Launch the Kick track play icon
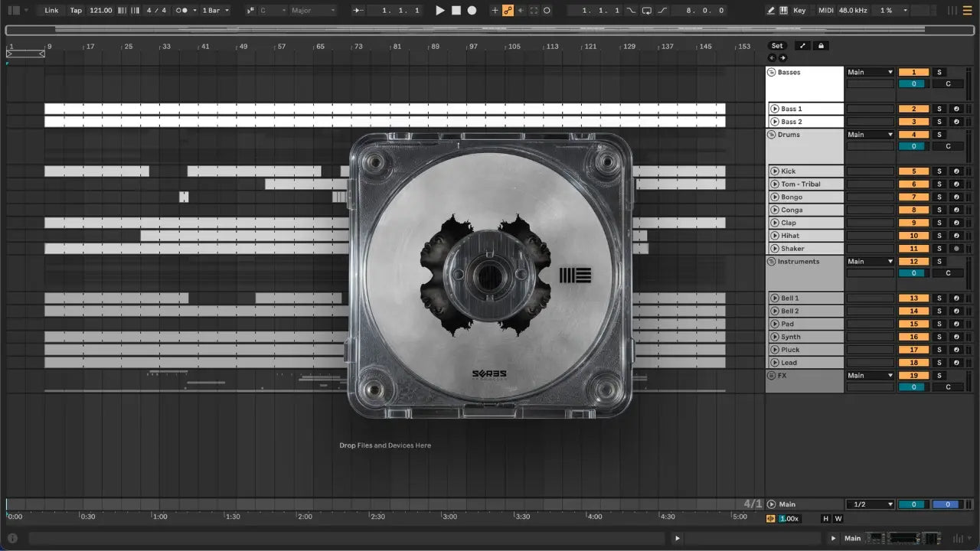This screenshot has width=980, height=551. point(774,171)
